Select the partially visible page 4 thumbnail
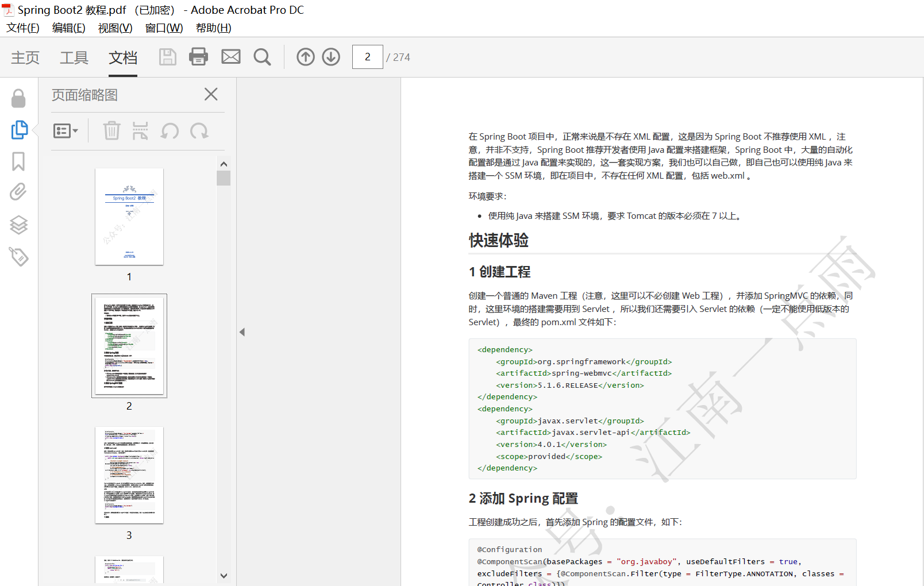 129,570
